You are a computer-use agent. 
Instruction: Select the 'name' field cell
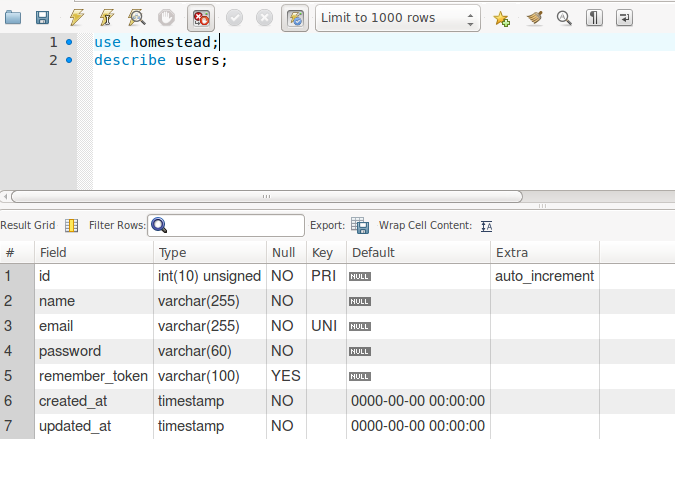pyautogui.click(x=94, y=301)
